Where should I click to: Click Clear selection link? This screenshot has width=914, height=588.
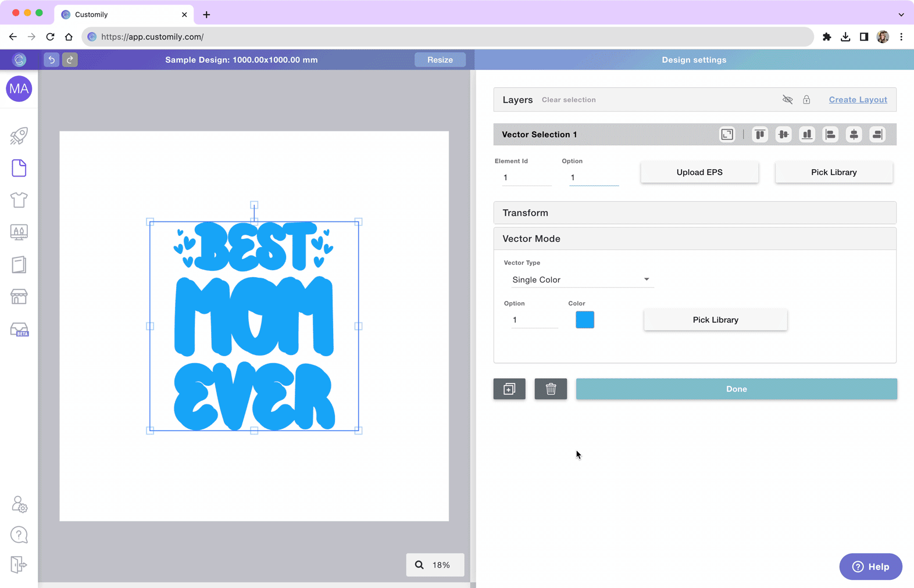[569, 100]
